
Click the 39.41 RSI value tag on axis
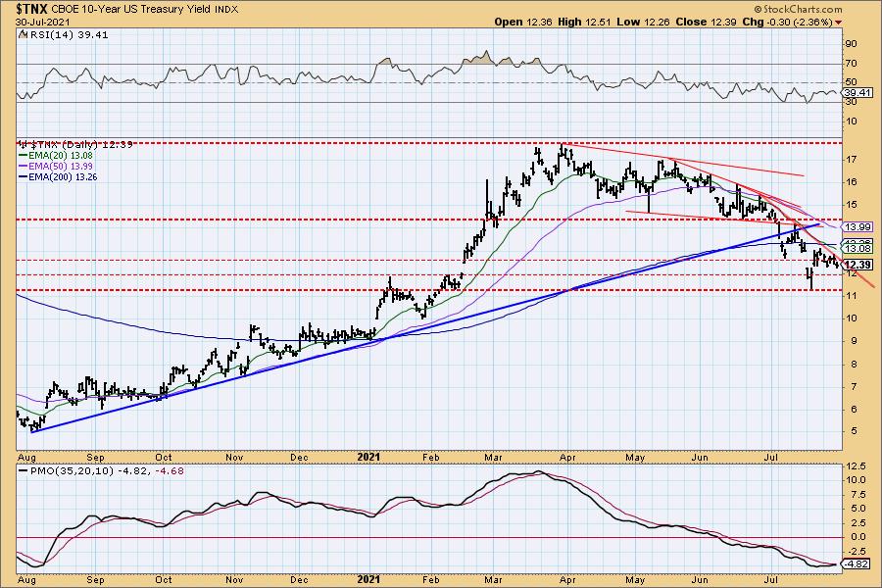pyautogui.click(x=857, y=93)
